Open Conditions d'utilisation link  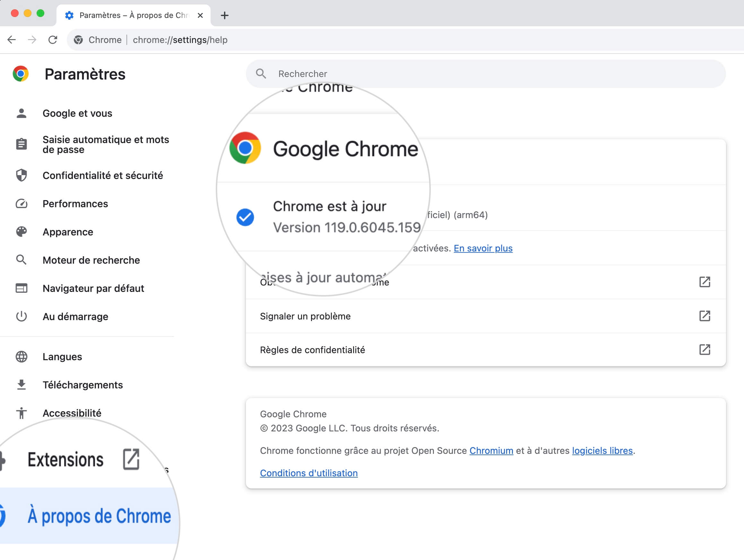[309, 473]
